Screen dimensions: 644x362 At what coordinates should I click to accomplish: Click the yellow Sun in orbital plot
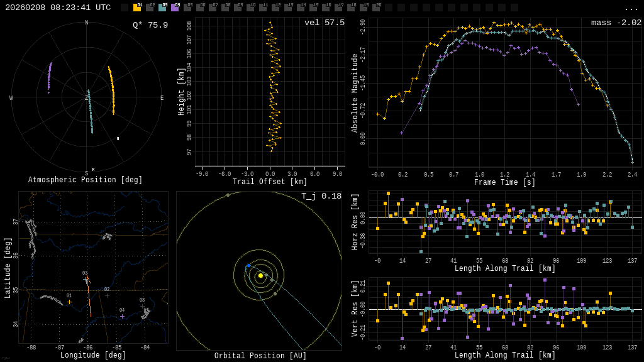260,275
